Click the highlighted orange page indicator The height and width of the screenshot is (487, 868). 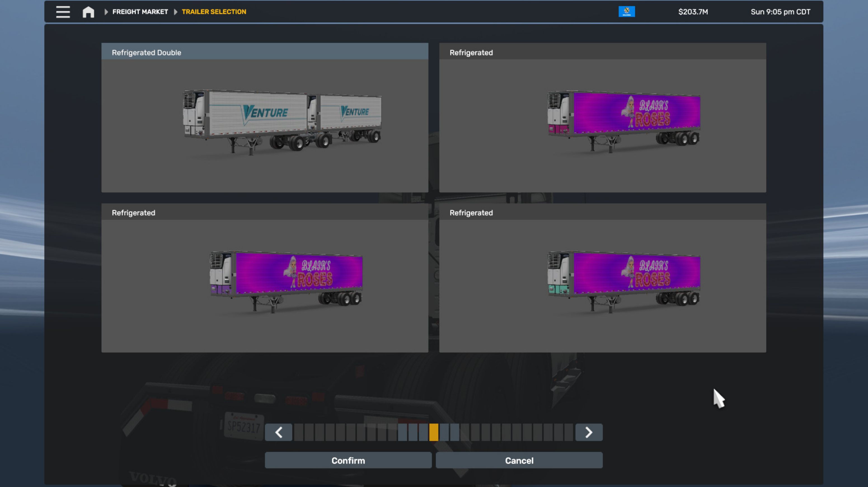[434, 432]
